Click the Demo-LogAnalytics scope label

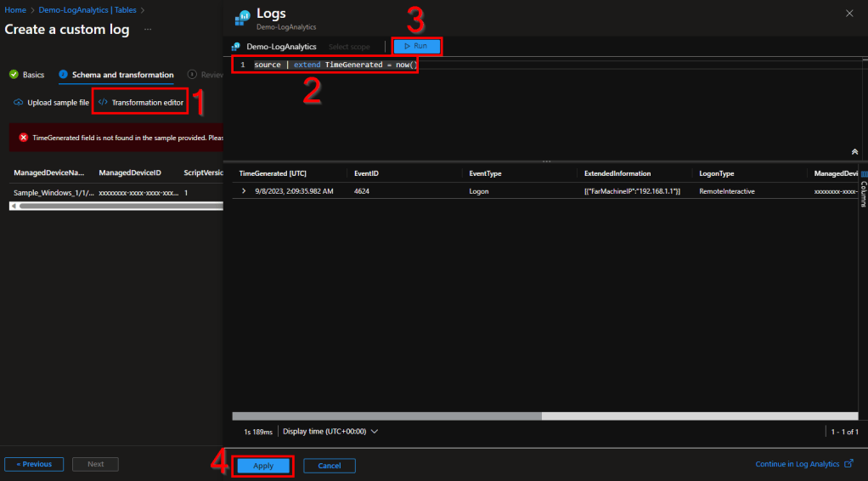[281, 47]
